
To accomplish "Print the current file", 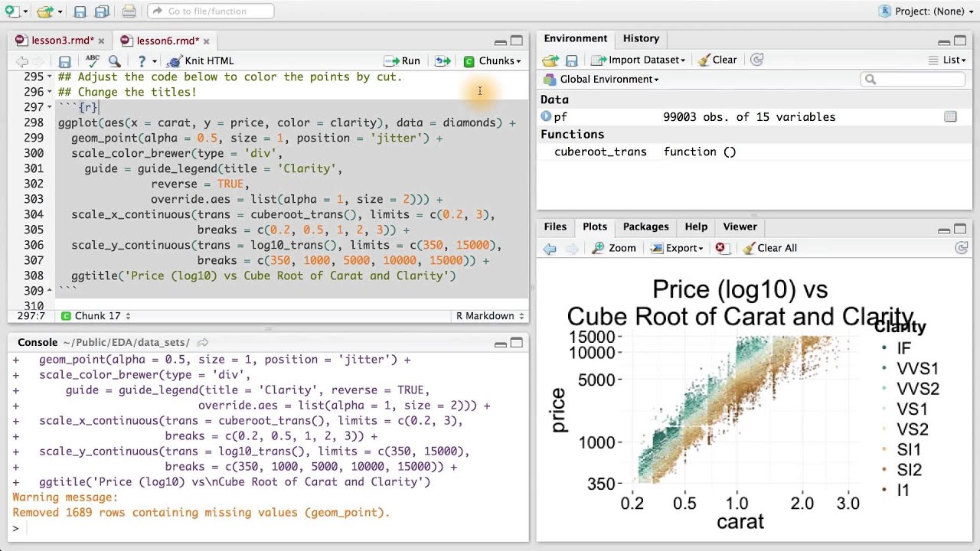I will (129, 11).
